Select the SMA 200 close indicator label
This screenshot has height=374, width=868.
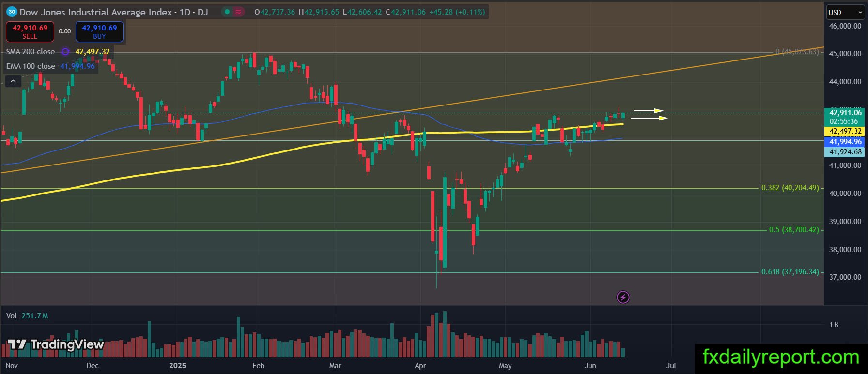[31, 52]
